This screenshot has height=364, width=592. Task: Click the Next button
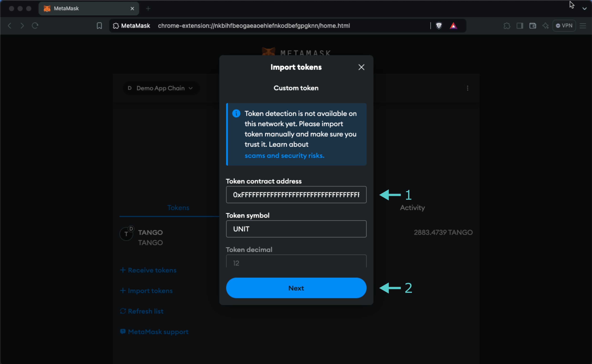pos(296,288)
